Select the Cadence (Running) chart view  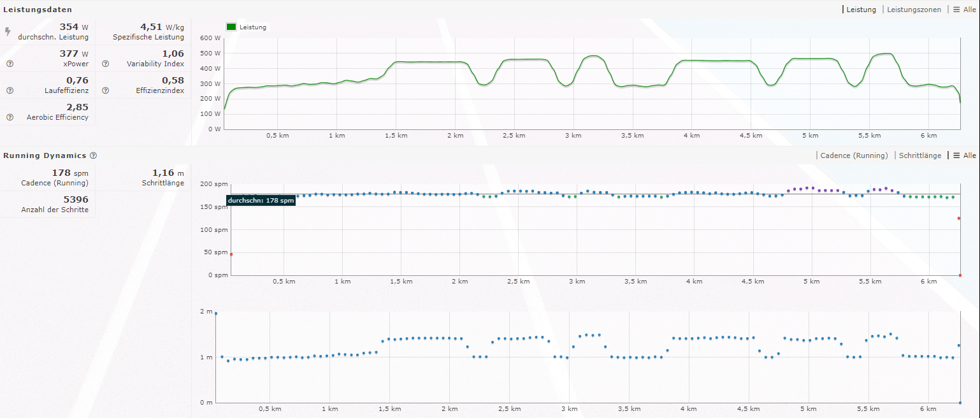pos(854,155)
